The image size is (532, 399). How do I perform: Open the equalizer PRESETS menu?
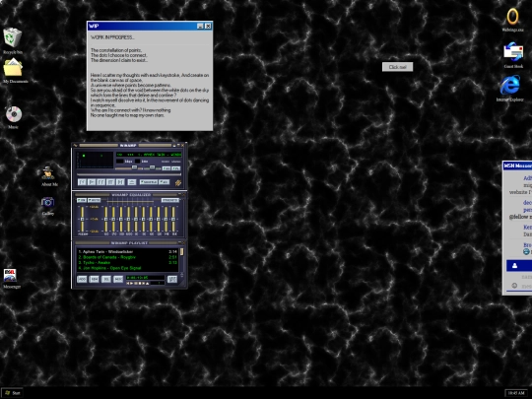point(169,200)
